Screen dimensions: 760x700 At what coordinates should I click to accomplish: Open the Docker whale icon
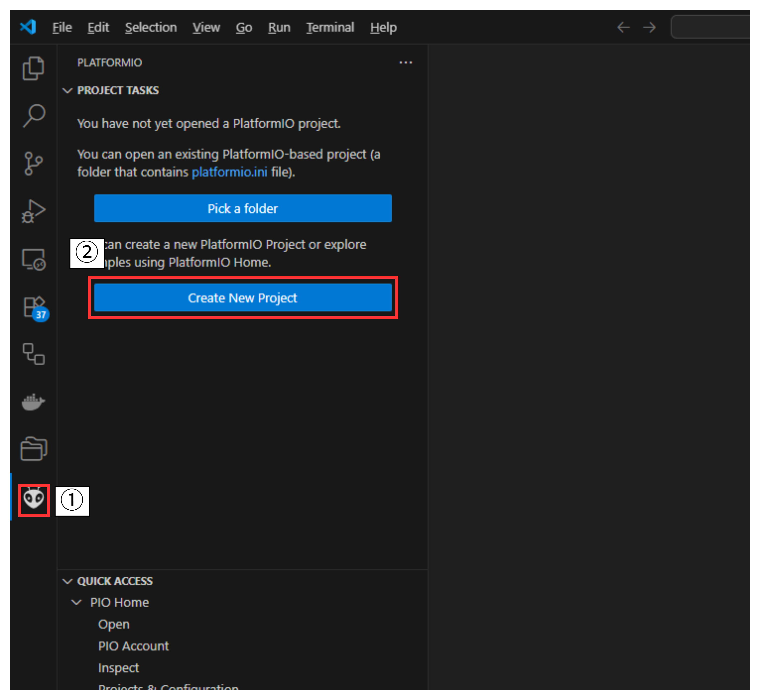[x=33, y=402]
